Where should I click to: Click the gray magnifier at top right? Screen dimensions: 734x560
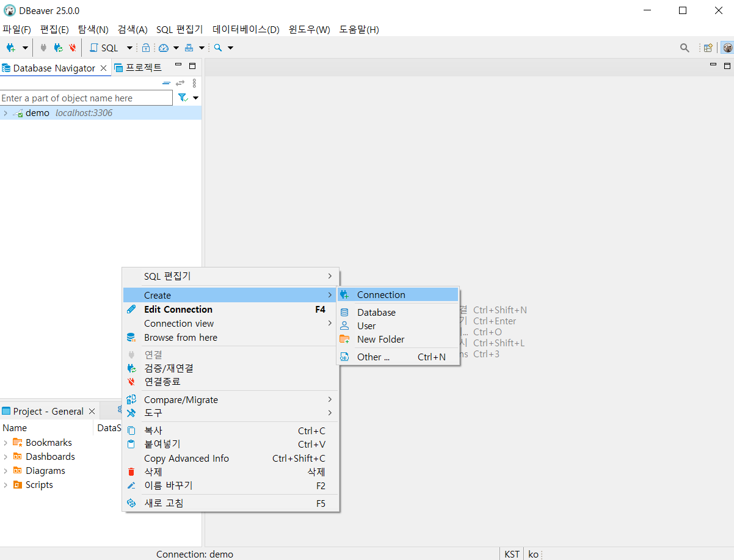point(685,48)
